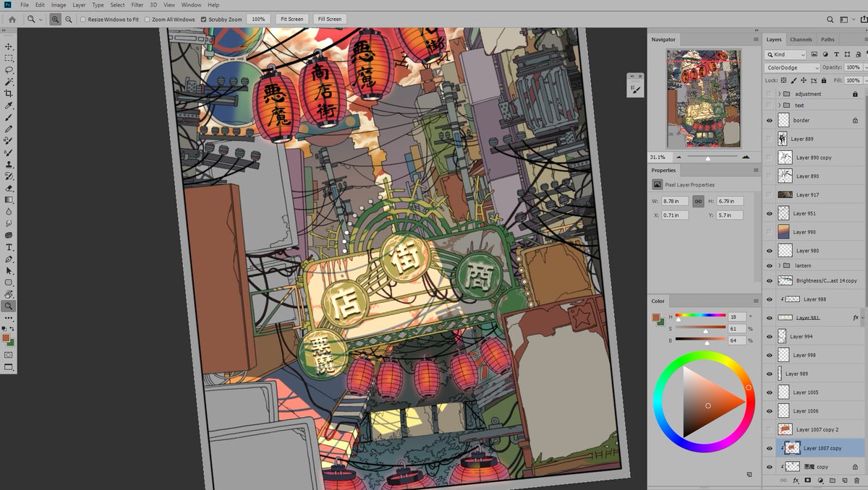Choose the Zoom In mode icon
The height and width of the screenshot is (490, 868).
point(56,20)
